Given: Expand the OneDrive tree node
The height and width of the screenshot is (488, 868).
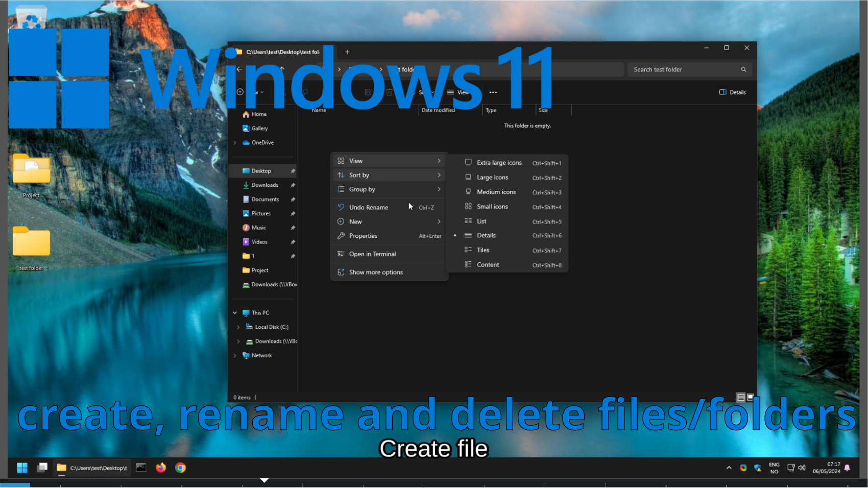Looking at the screenshot, I should click(x=235, y=143).
